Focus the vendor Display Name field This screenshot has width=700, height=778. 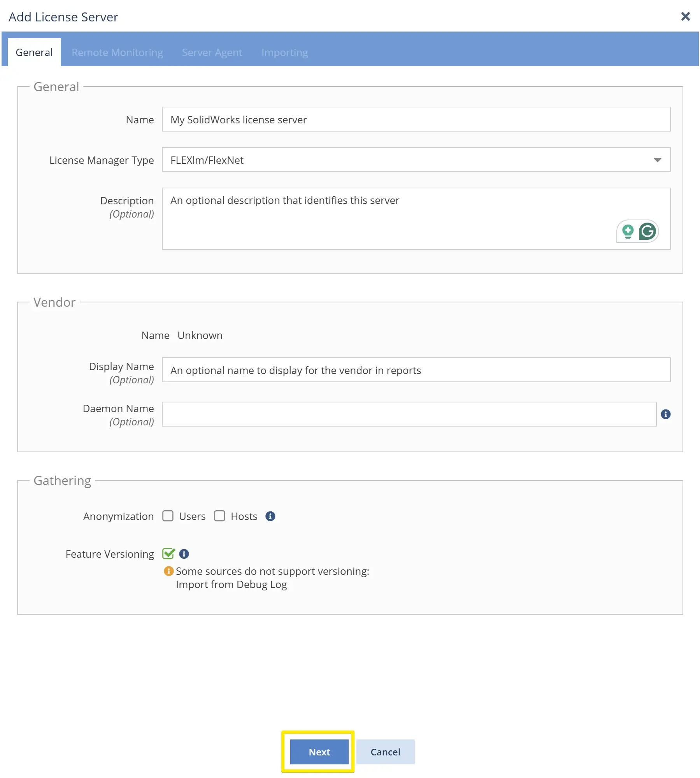[416, 370]
